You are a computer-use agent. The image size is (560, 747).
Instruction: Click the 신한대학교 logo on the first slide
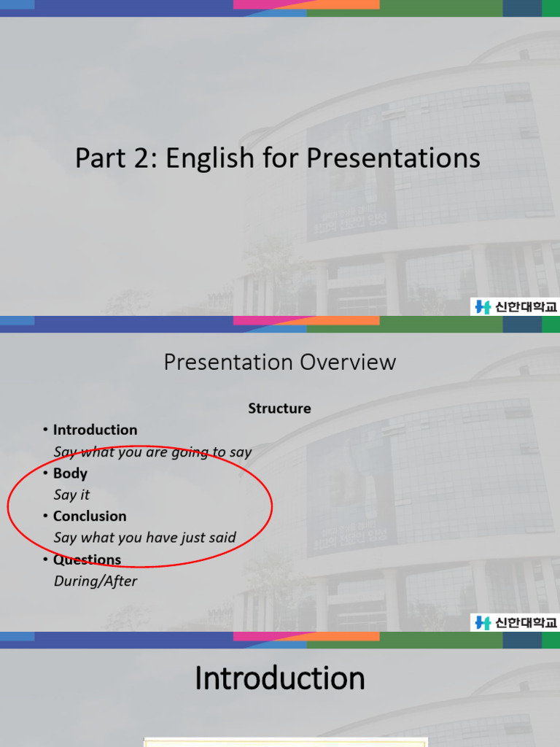coord(515,307)
